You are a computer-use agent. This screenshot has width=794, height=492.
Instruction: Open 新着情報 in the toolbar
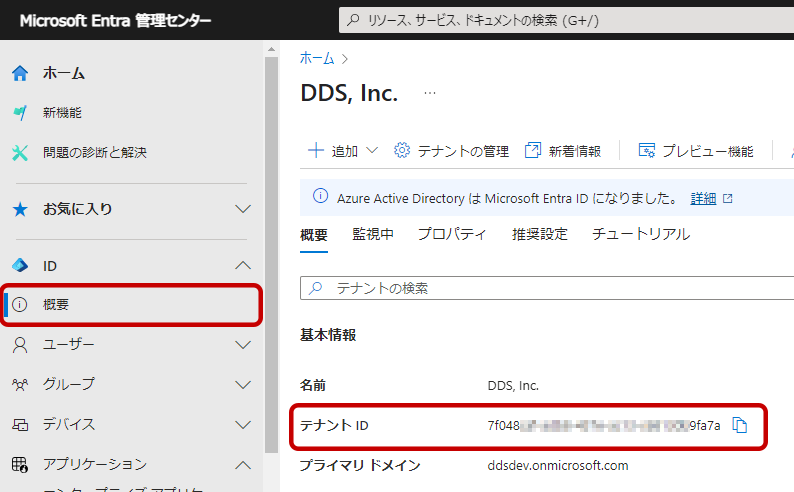(563, 151)
